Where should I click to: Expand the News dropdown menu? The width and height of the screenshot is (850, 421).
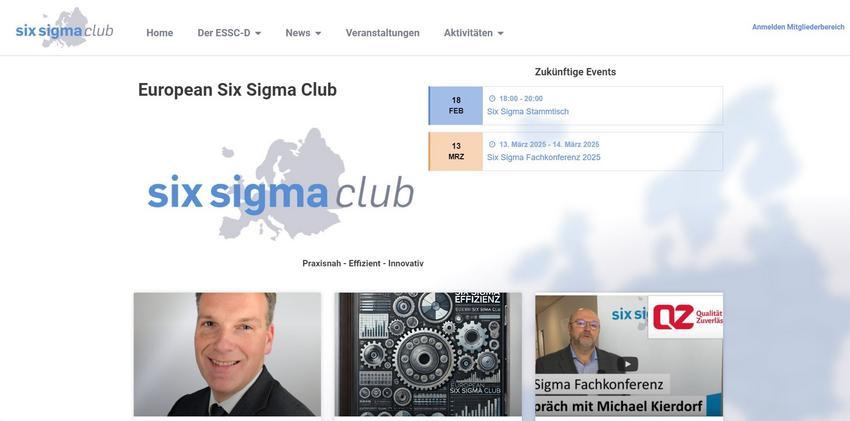coord(303,33)
